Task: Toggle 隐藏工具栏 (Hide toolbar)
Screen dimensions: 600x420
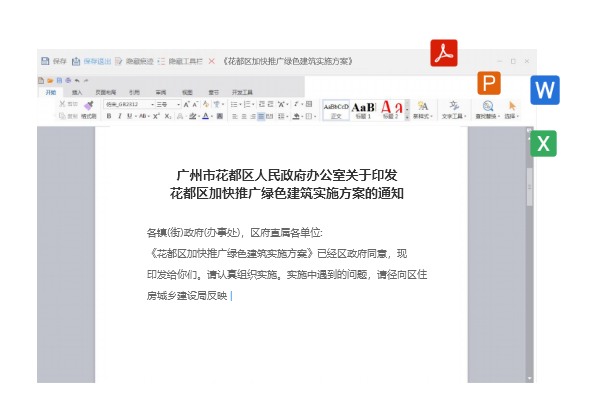Action: [180, 61]
